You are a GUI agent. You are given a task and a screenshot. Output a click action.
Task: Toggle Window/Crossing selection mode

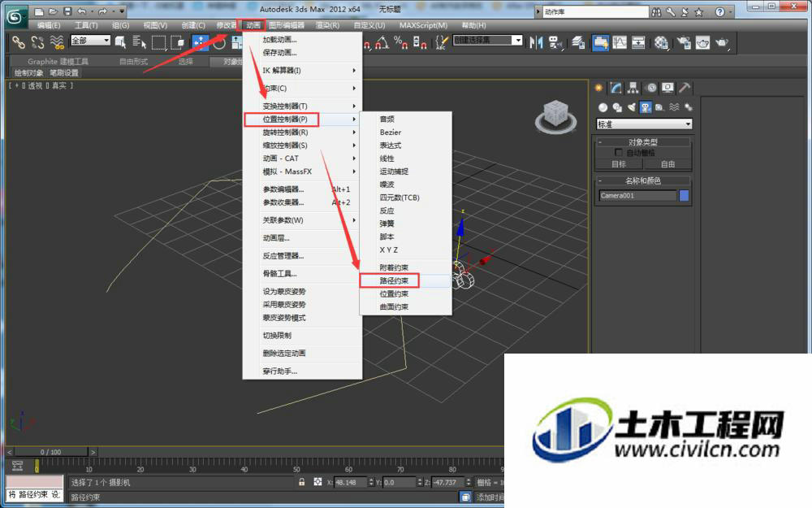pyautogui.click(x=178, y=42)
